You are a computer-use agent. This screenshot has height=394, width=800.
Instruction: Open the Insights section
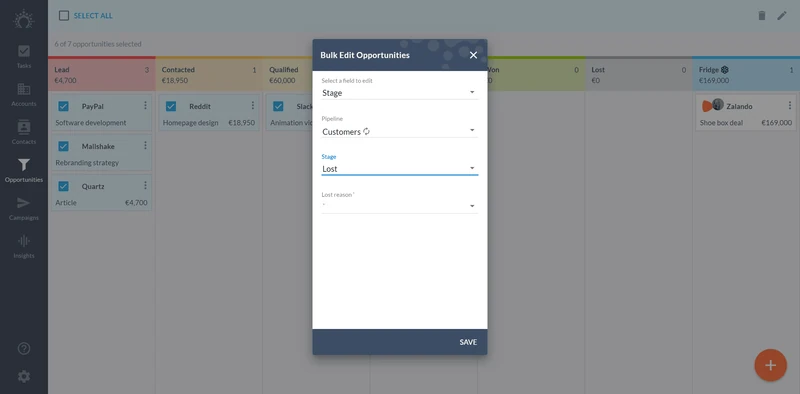coord(23,247)
